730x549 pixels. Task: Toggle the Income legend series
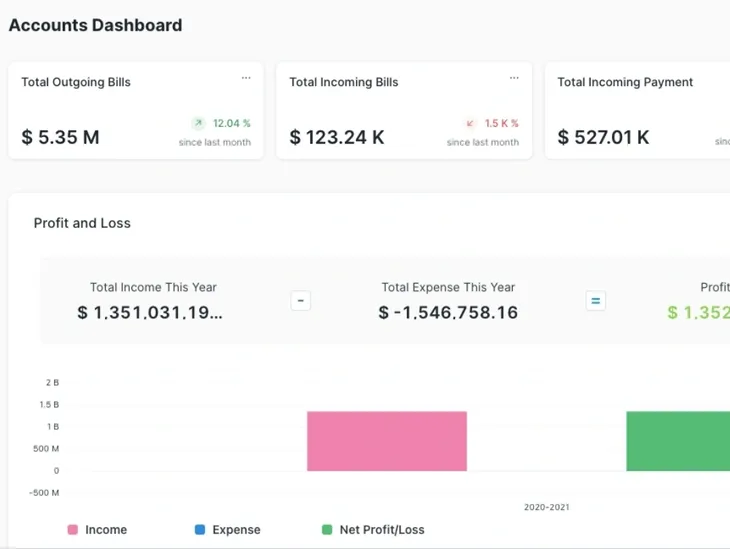[97, 529]
